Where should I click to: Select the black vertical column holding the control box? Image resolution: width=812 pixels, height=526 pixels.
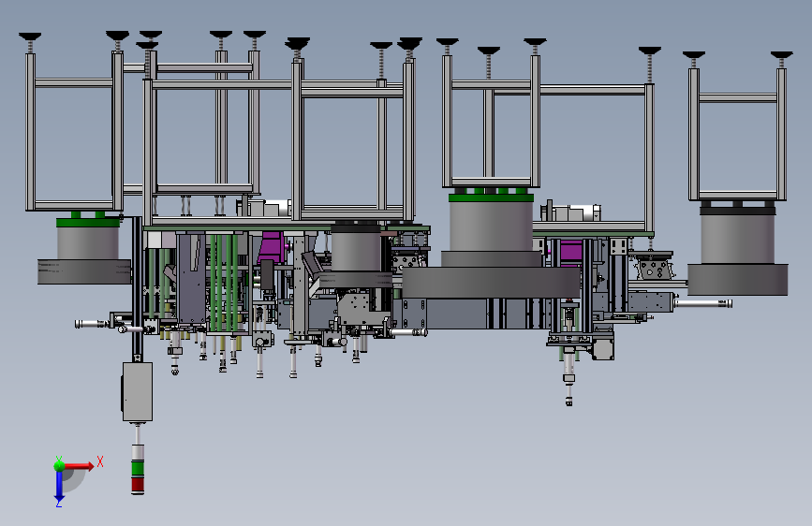point(137,289)
